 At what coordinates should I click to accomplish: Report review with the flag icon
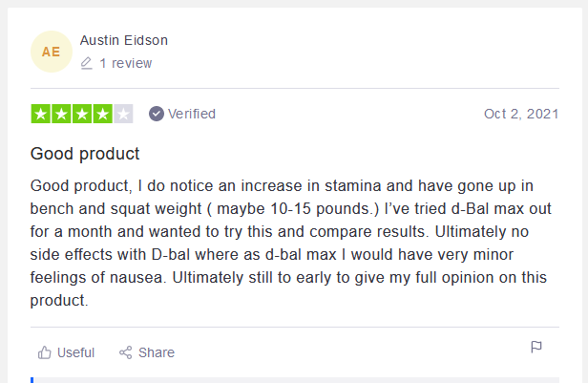(x=536, y=347)
